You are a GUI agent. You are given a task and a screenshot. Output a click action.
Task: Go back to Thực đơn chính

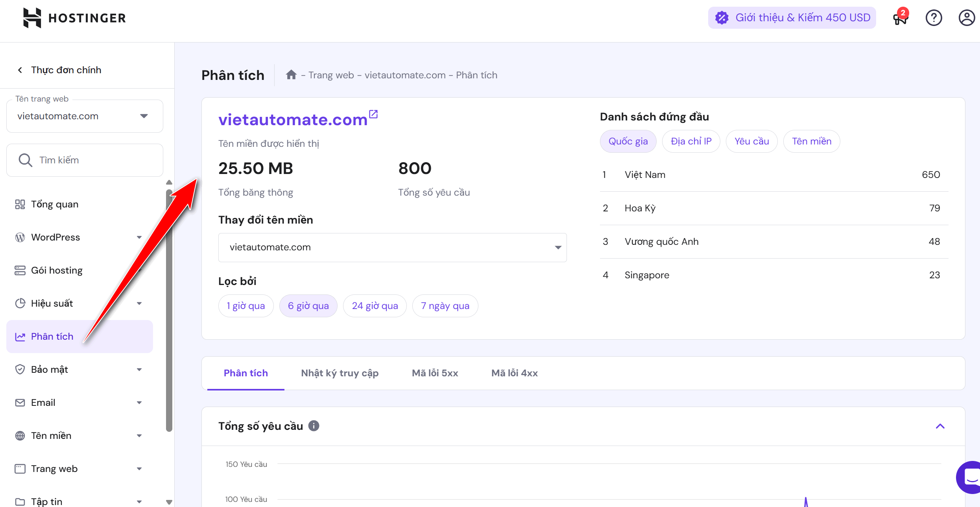click(66, 70)
